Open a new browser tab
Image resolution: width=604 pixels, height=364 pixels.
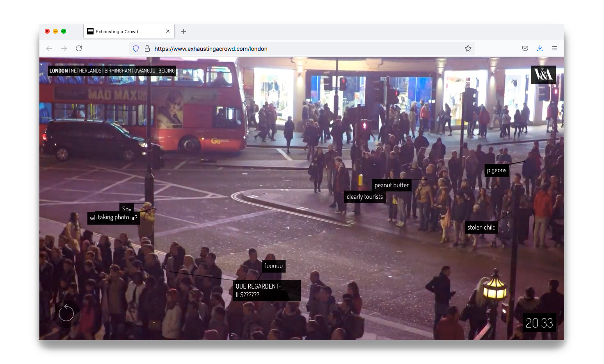(183, 32)
